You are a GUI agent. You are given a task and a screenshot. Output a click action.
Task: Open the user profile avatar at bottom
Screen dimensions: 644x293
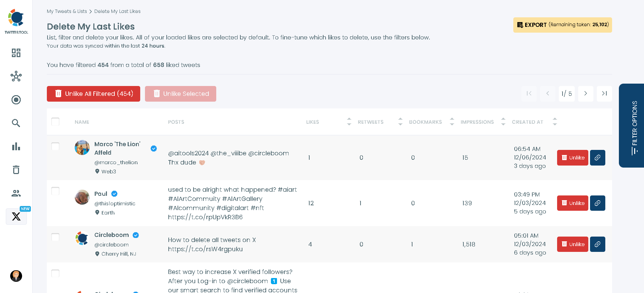16,276
